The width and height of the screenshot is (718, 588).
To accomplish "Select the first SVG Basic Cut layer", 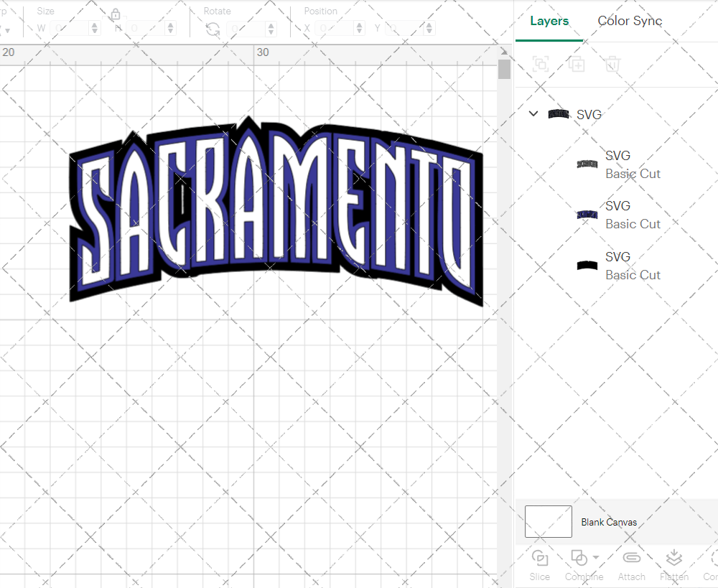I will click(x=618, y=164).
